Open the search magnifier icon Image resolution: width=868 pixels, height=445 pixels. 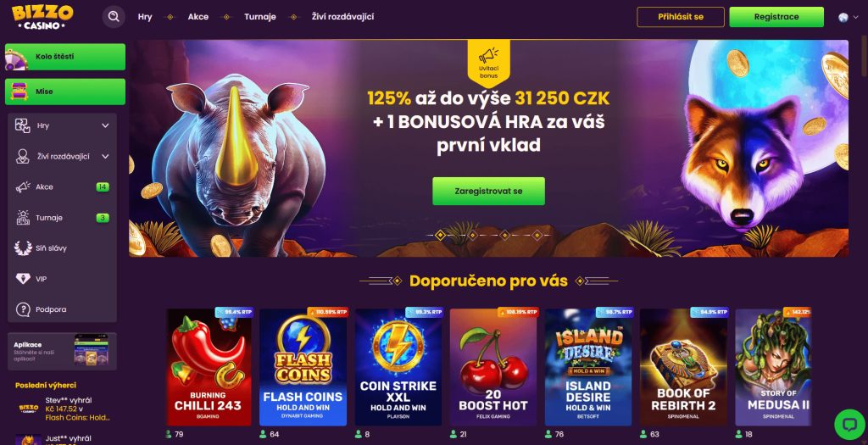click(x=114, y=17)
